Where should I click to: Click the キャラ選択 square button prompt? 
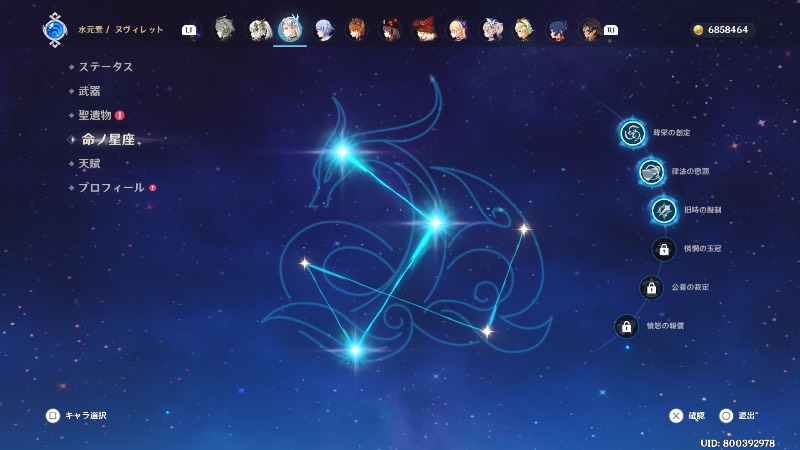coord(77,416)
